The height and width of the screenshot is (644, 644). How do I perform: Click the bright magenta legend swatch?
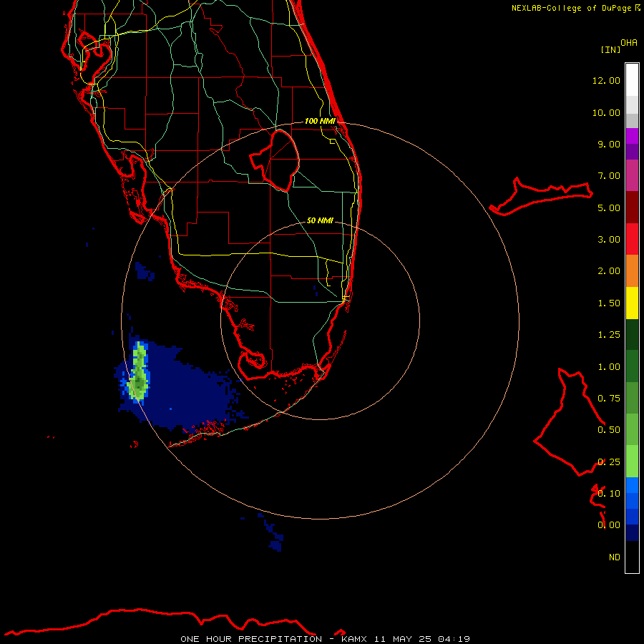click(632, 136)
